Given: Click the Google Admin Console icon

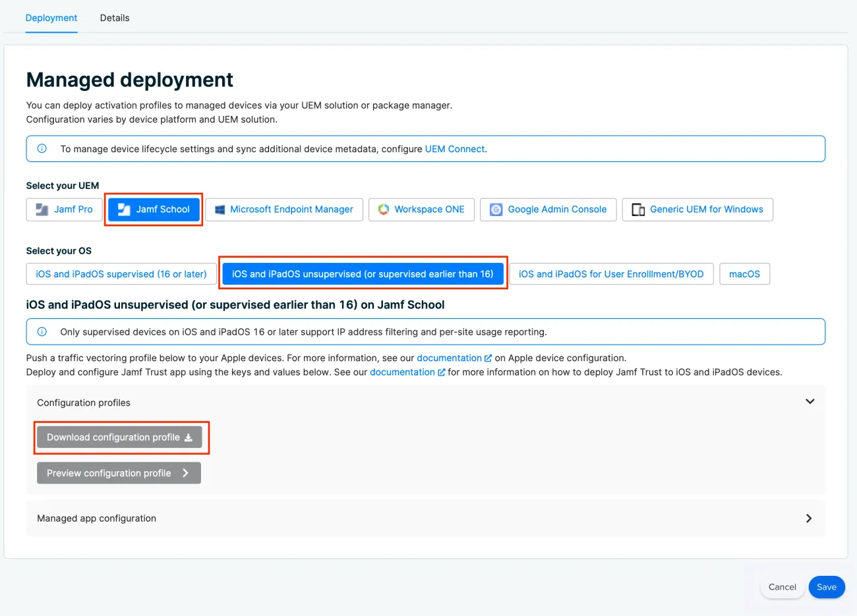Looking at the screenshot, I should tap(496, 210).
